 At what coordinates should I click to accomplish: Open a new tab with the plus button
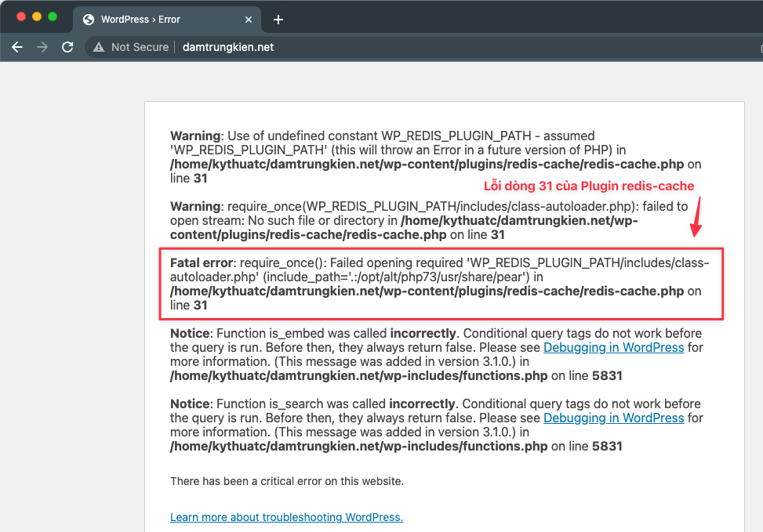pyautogui.click(x=278, y=20)
